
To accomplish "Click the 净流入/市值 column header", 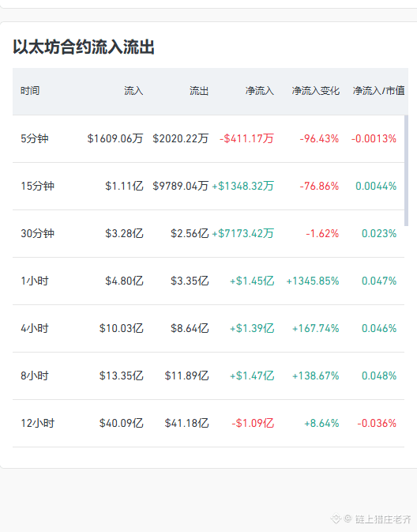I will (378, 91).
